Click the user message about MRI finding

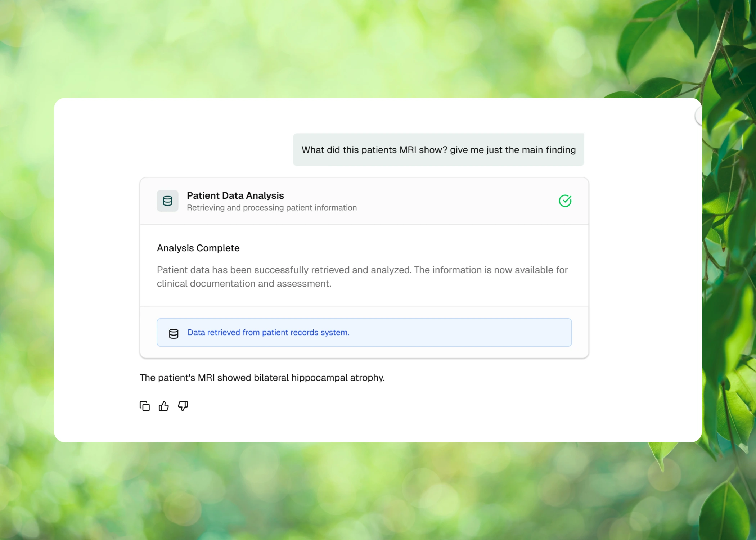coord(438,150)
